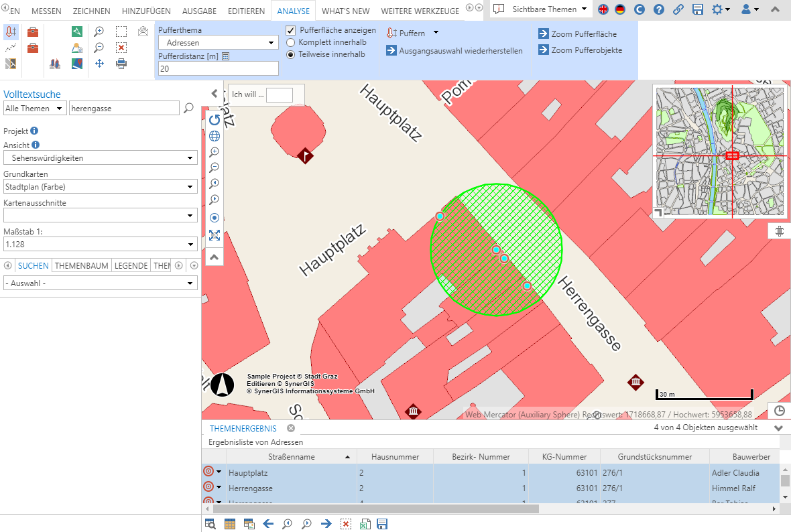Switch to the MESSEN ribbon tab

[47, 11]
